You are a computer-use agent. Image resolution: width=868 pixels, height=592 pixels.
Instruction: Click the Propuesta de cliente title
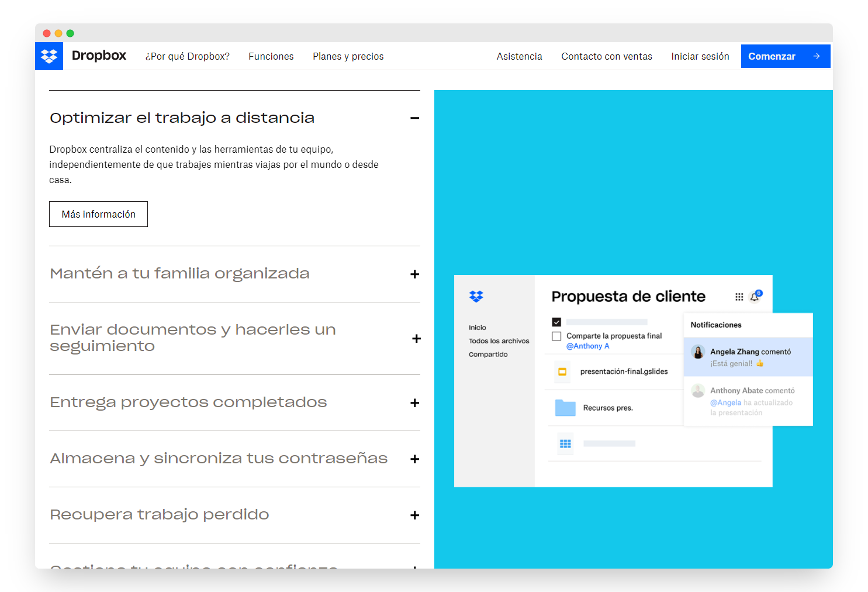coord(628,297)
